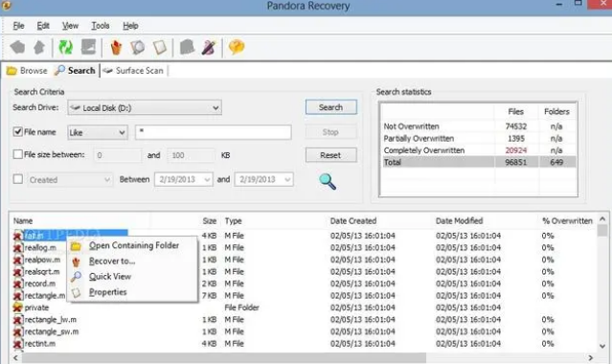The image size is (612, 364).
Task: Uncheck the File name checkbox
Action: [17, 131]
